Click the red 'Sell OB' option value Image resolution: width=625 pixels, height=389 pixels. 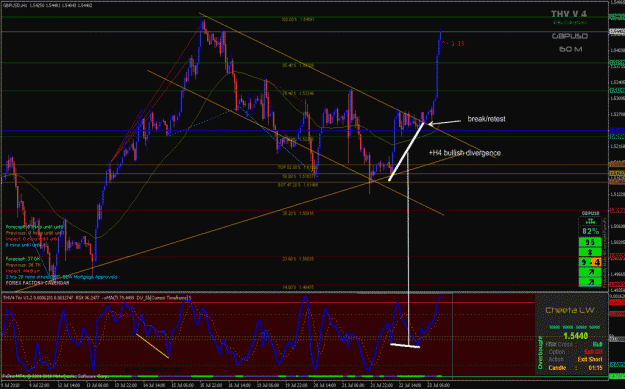[593, 352]
